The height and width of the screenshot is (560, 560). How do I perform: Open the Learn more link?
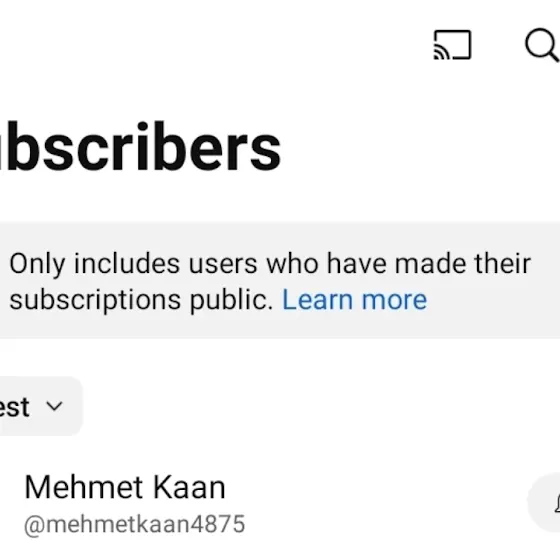pos(354,300)
